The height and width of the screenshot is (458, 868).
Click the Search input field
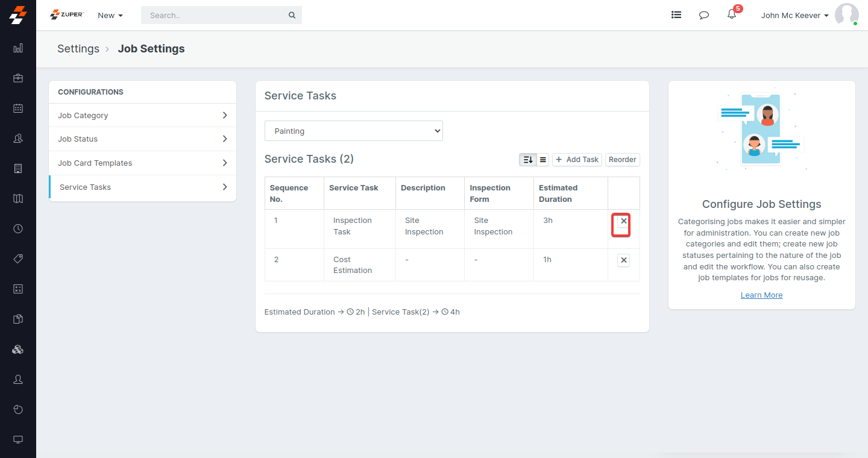click(x=217, y=15)
